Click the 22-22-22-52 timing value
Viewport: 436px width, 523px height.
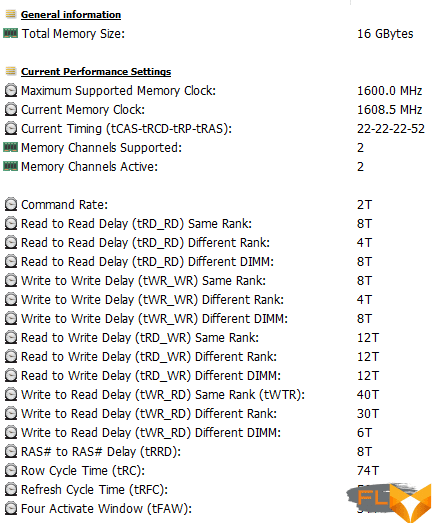391,129
